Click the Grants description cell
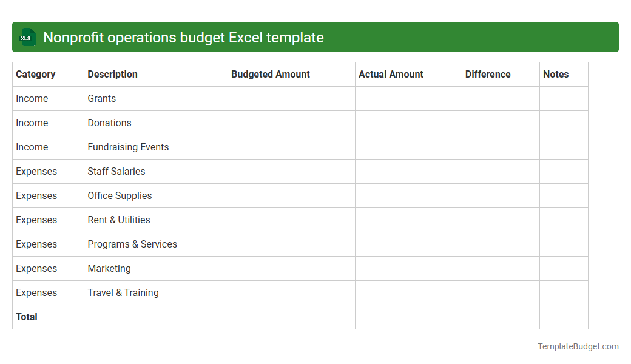The height and width of the screenshot is (364, 631). coord(101,98)
